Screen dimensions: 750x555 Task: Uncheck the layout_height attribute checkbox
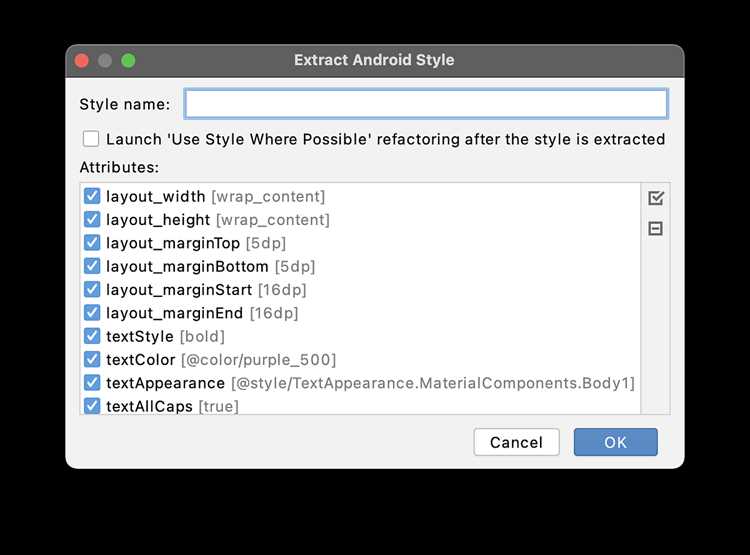[x=92, y=220]
